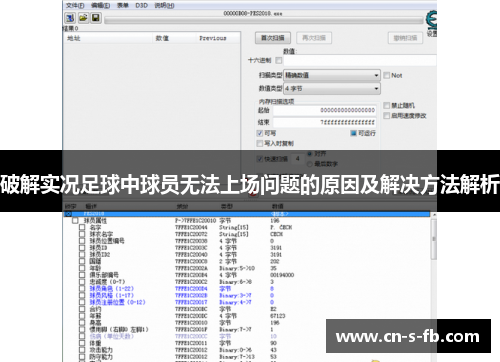500x362 pixels.
Task: Uncheck the 可写 writable checkbox
Action: [260, 133]
